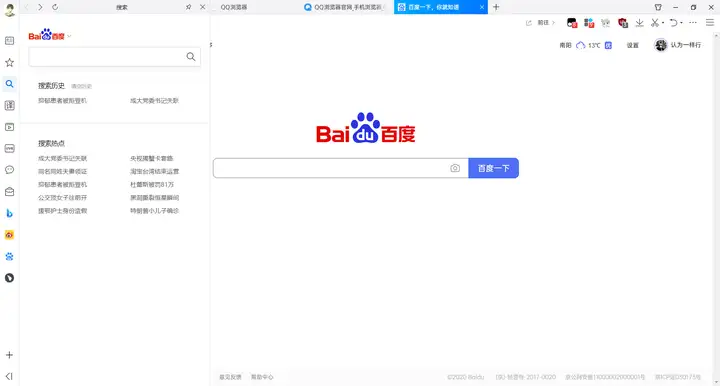Open the download manager icon
The width and height of the screenshot is (720, 386).
[x=639, y=22]
